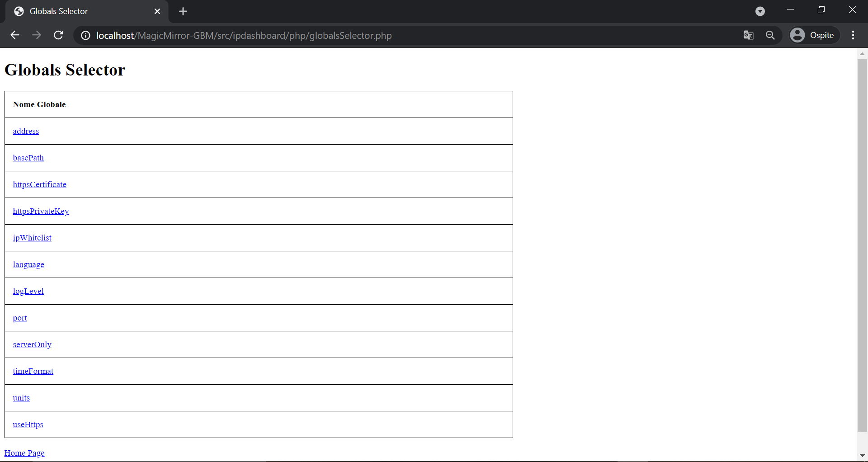Open the httpsCertificate link
868x462 pixels.
(x=40, y=184)
